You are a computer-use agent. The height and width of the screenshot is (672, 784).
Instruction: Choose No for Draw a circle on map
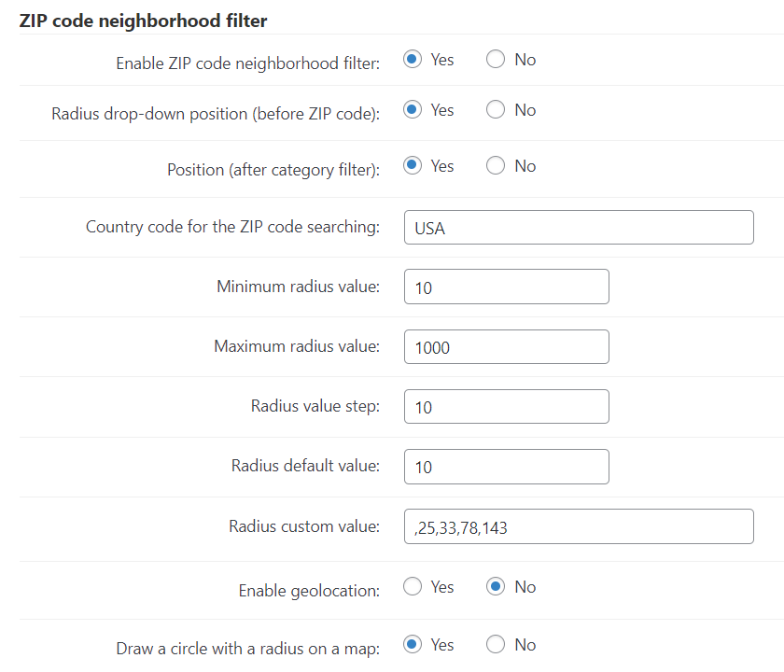pyautogui.click(x=496, y=644)
